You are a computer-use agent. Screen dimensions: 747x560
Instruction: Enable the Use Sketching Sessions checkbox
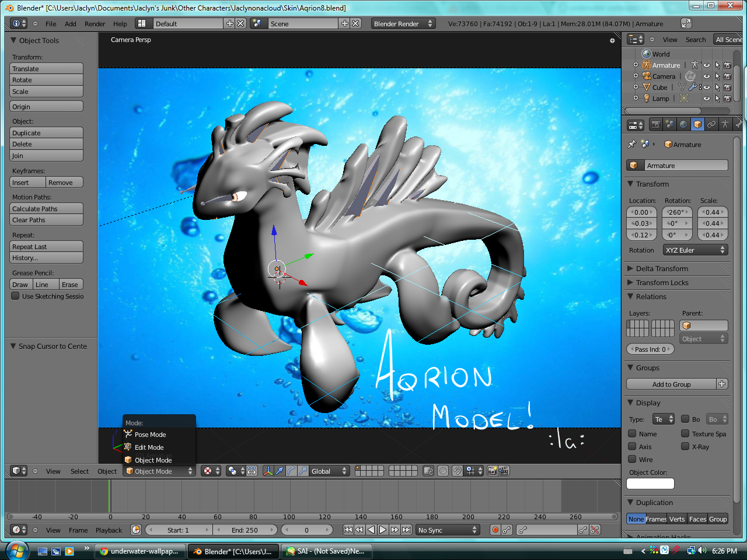[x=16, y=296]
